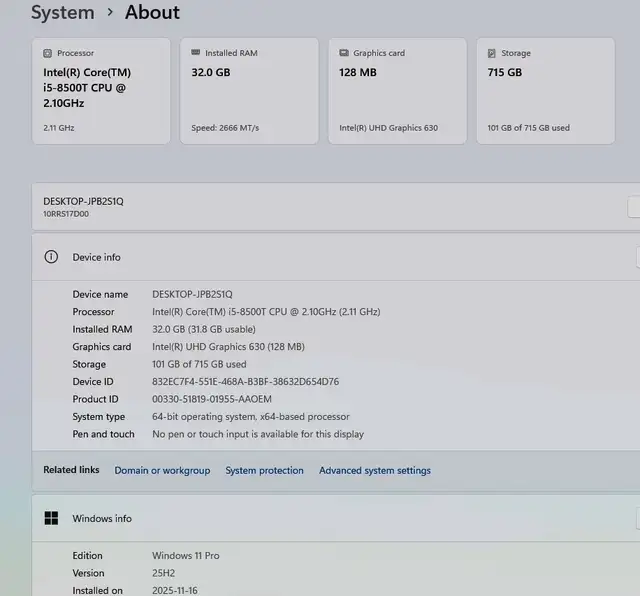Screen dimensions: 640x596
Task: Click the Storage drive icon on fourth card
Action: pos(492,53)
